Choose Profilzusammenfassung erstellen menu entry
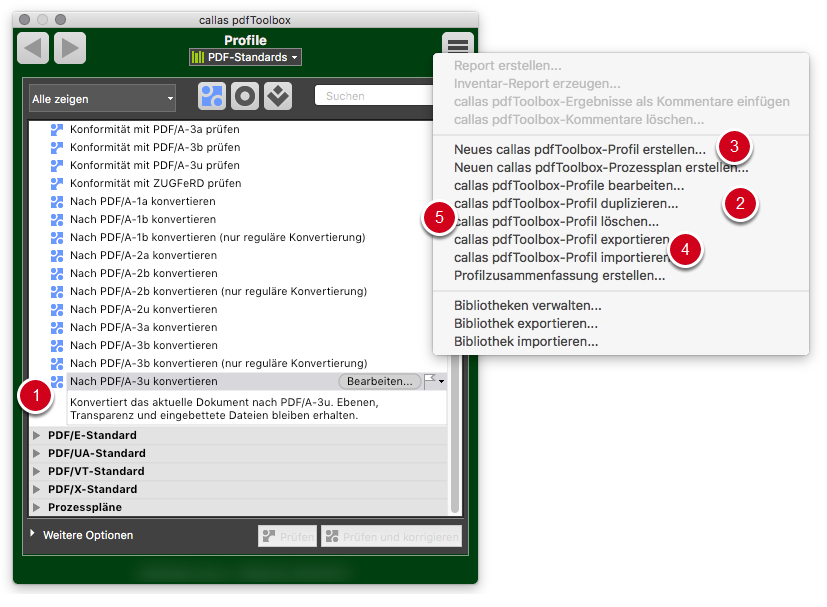Image resolution: width=827 pixels, height=607 pixels. click(x=559, y=276)
